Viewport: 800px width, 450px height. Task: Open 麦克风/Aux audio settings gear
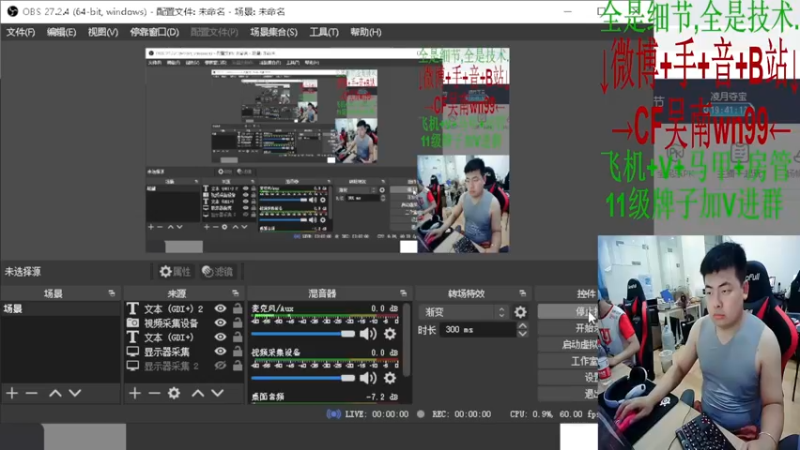point(390,334)
